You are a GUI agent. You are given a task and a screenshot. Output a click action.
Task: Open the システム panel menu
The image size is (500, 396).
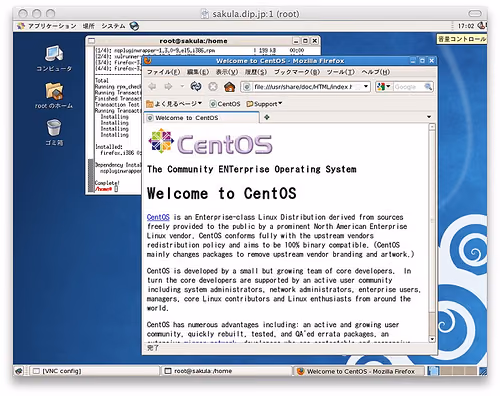113,26
